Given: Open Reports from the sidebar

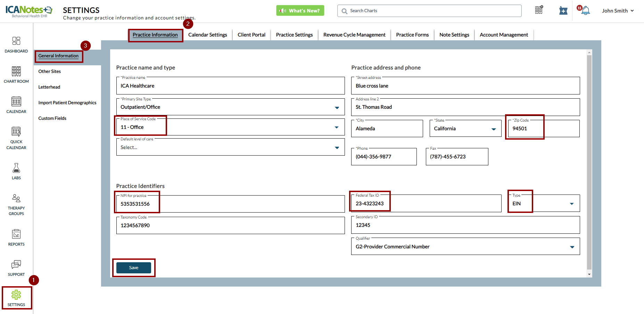Looking at the screenshot, I should [16, 238].
